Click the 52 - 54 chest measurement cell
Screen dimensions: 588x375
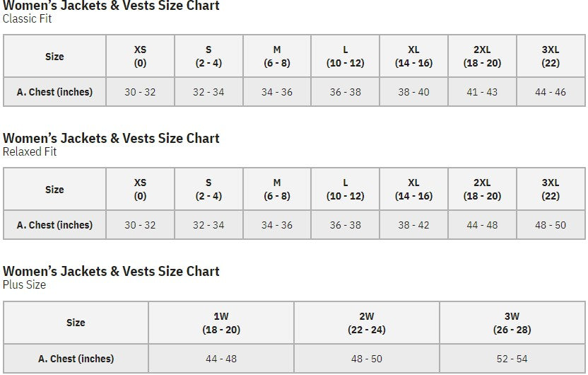pos(512,359)
